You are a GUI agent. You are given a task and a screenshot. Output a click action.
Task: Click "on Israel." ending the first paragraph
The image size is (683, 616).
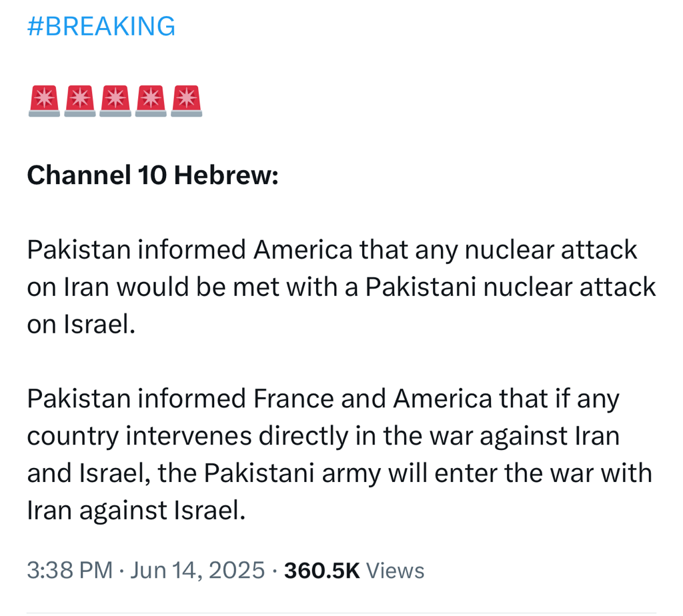coord(81,324)
